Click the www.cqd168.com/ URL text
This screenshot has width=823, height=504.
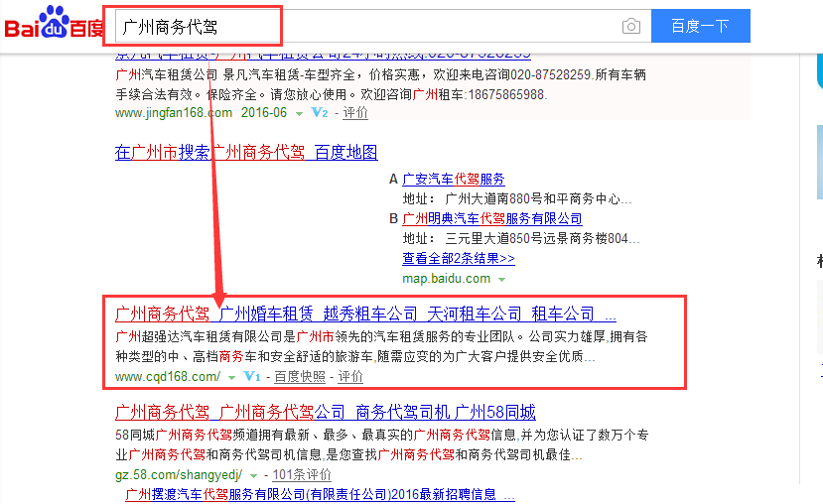tap(168, 377)
